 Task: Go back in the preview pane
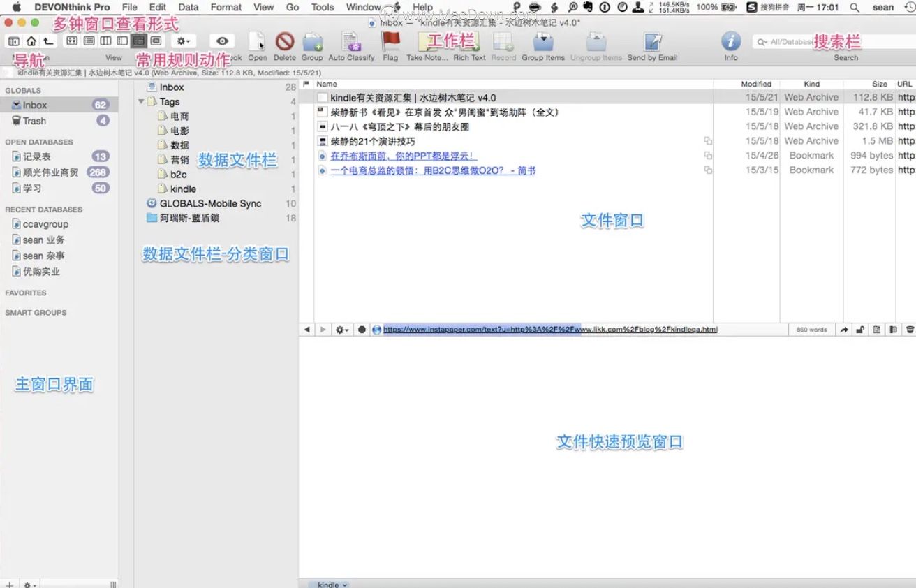307,330
